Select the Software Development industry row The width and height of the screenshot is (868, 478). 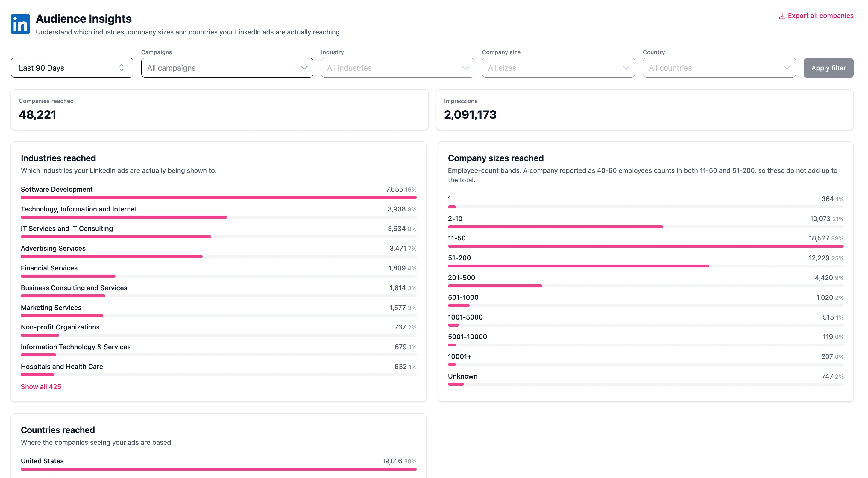click(x=219, y=192)
